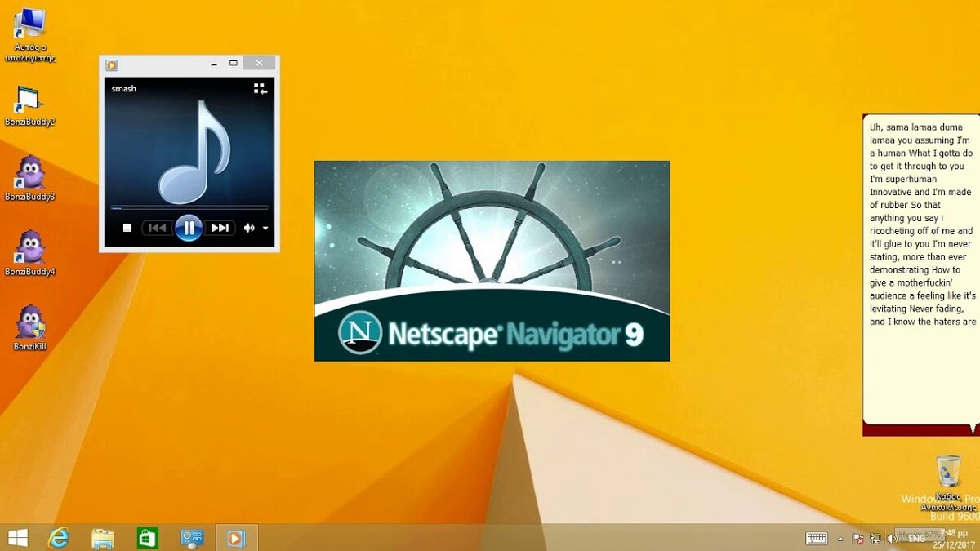
Task: Click the lyrics speech bubble note
Action: click(x=920, y=269)
